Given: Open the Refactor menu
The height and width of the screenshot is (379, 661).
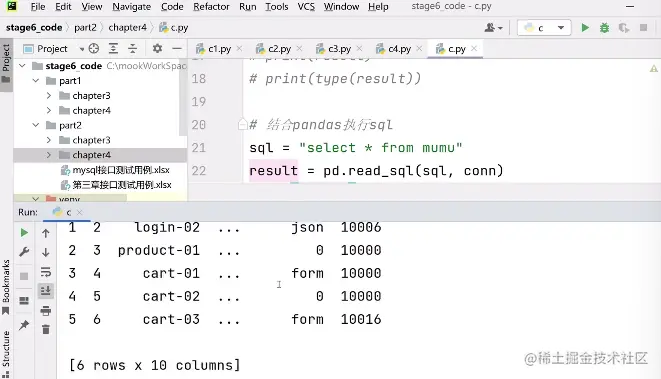Looking at the screenshot, I should 211,7.
